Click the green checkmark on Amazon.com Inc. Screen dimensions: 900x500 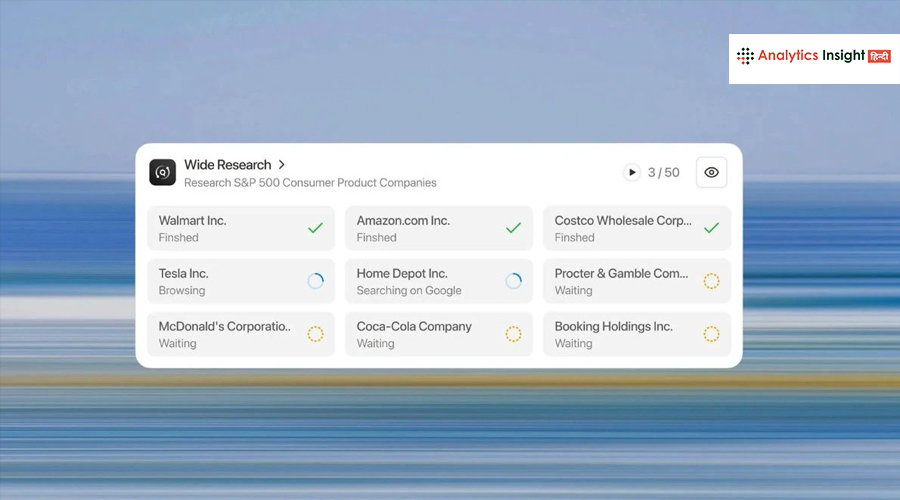click(513, 228)
